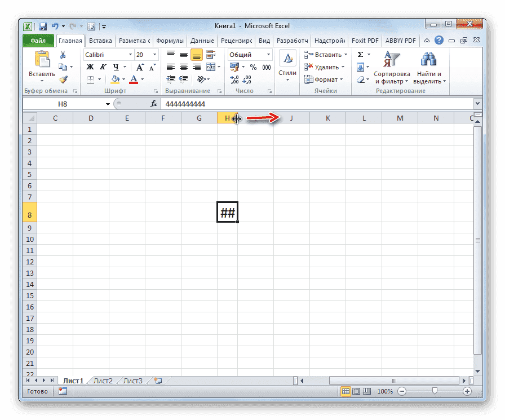This screenshot has width=505, height=420.
Task: Toggle italic (К) formatting
Action: [104, 67]
